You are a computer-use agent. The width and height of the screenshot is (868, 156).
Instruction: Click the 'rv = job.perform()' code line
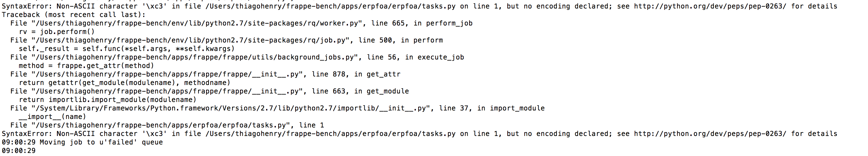(57, 32)
